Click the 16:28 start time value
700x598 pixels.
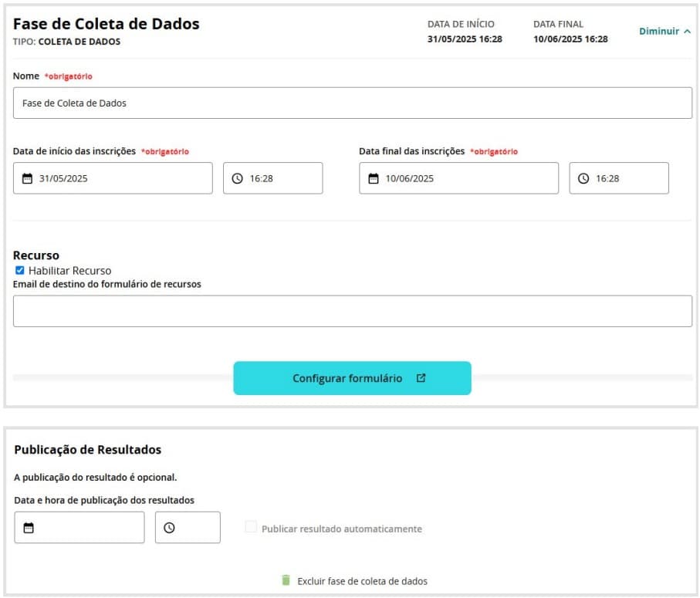(262, 178)
